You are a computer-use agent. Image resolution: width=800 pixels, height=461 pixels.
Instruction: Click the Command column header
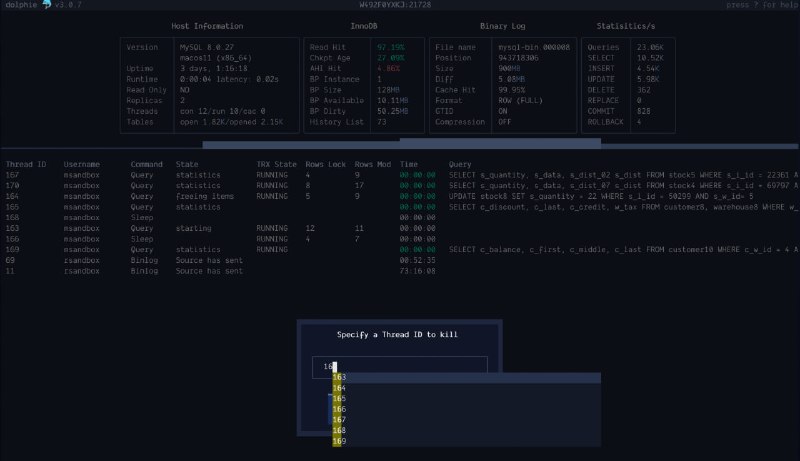[146, 164]
